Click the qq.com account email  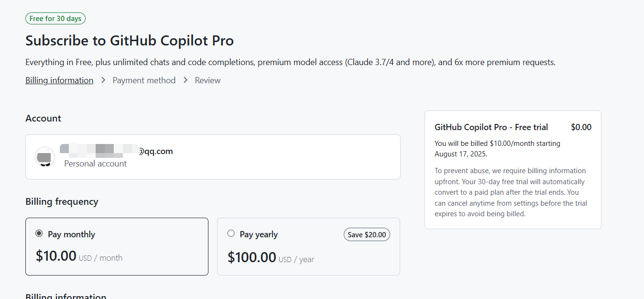coord(155,151)
